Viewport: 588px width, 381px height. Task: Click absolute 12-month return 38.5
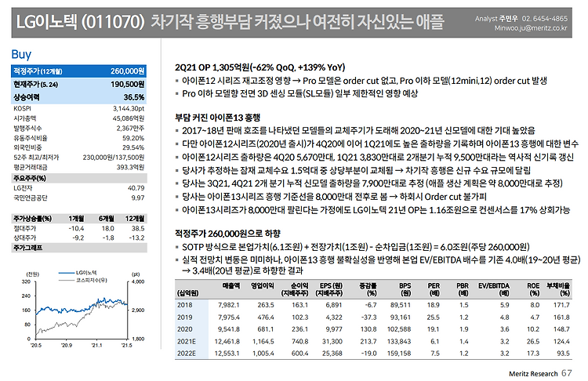coord(138,228)
